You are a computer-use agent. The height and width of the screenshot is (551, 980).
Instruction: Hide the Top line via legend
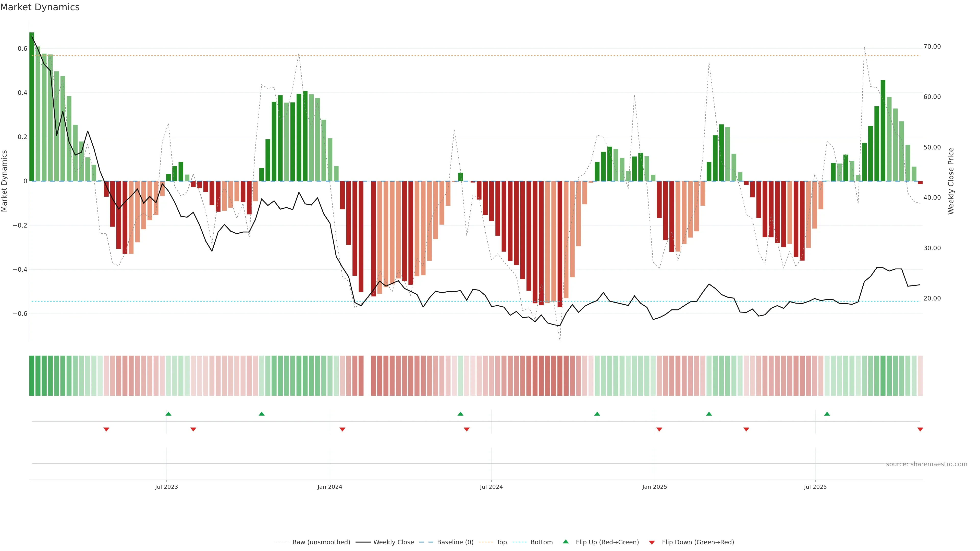coord(501,542)
